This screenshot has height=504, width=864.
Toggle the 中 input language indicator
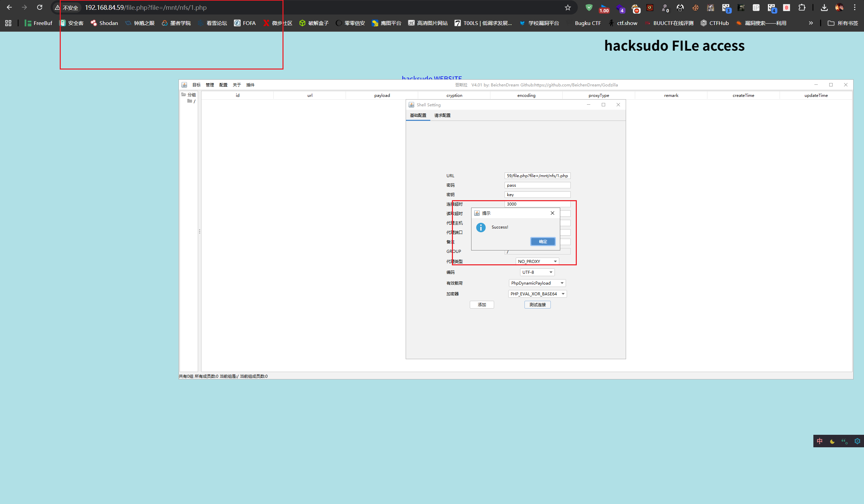[820, 441]
